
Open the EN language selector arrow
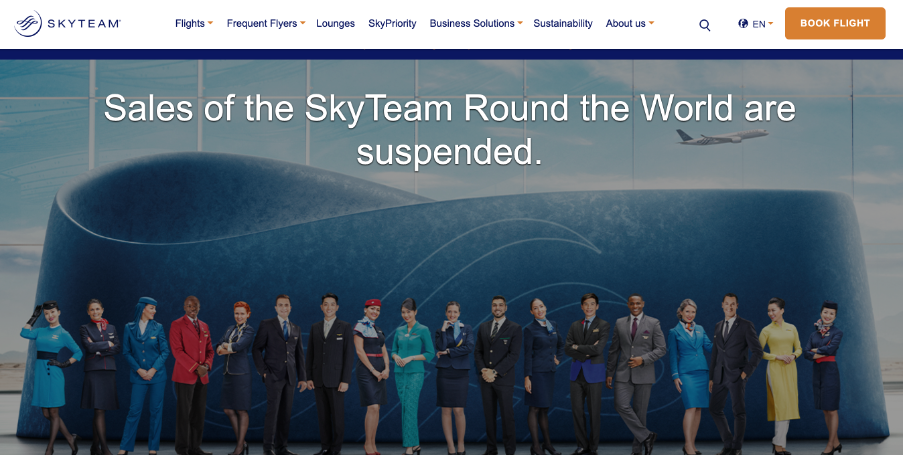pos(771,24)
